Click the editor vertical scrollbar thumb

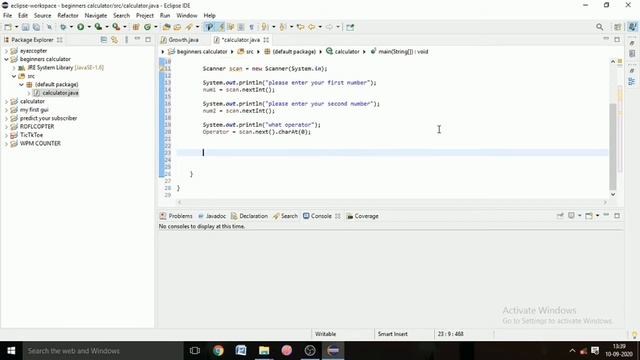click(x=613, y=146)
